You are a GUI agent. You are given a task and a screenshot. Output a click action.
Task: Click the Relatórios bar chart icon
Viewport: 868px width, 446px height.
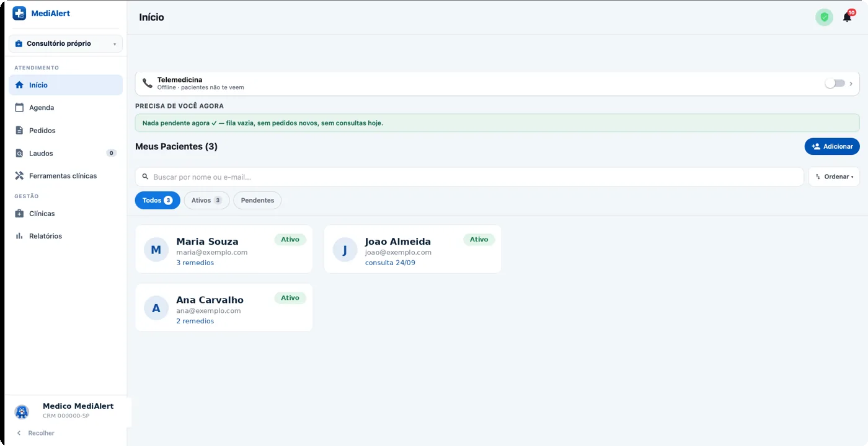19,236
